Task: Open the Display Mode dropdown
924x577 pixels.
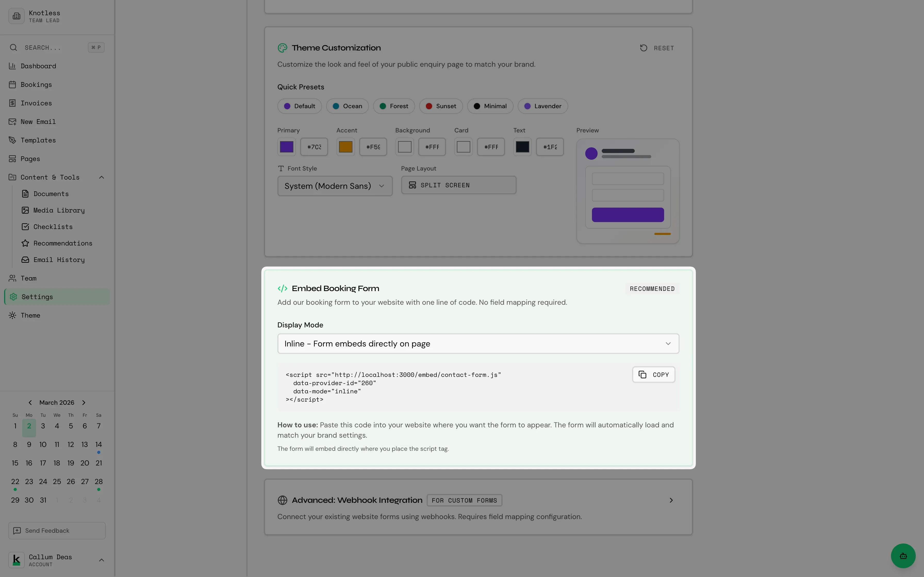Action: coord(478,343)
